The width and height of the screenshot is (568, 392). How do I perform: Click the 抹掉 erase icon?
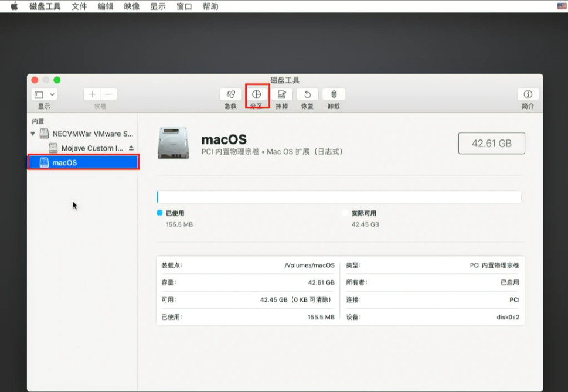[282, 94]
